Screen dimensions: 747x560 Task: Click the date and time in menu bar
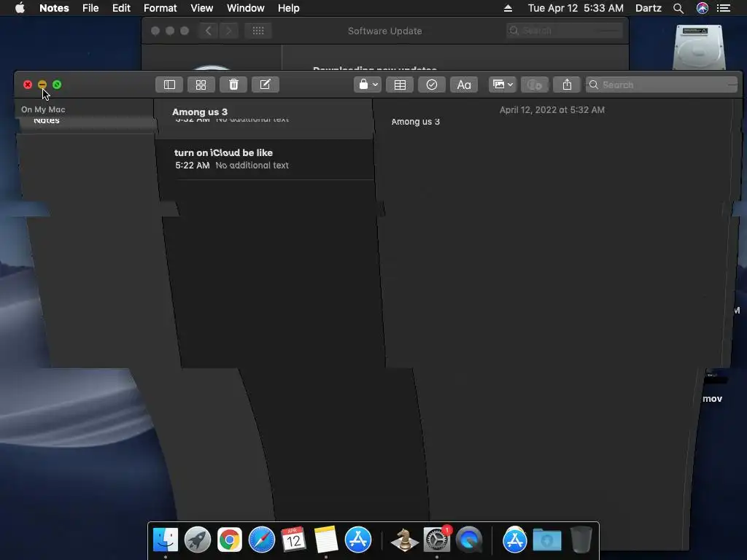(576, 8)
